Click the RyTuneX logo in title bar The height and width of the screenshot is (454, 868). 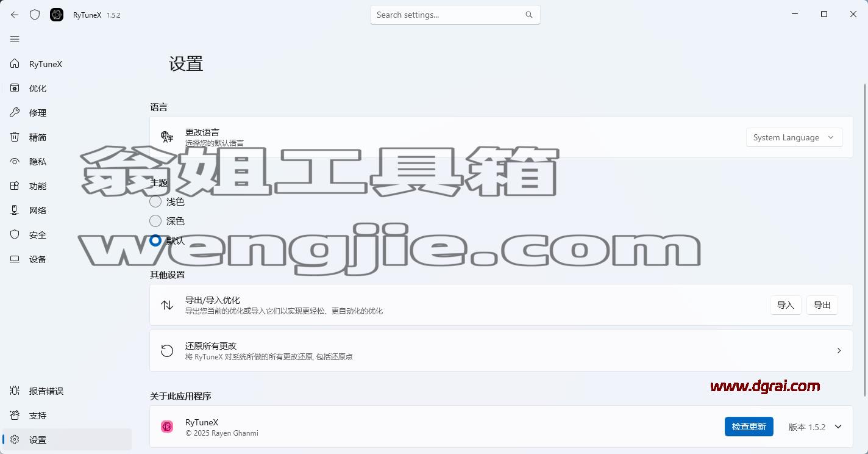pos(57,15)
